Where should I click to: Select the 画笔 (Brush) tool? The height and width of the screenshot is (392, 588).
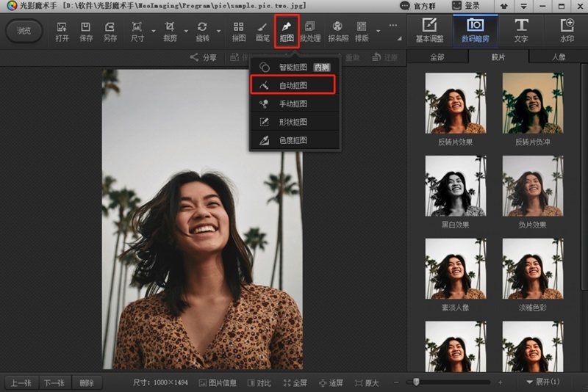[262, 32]
